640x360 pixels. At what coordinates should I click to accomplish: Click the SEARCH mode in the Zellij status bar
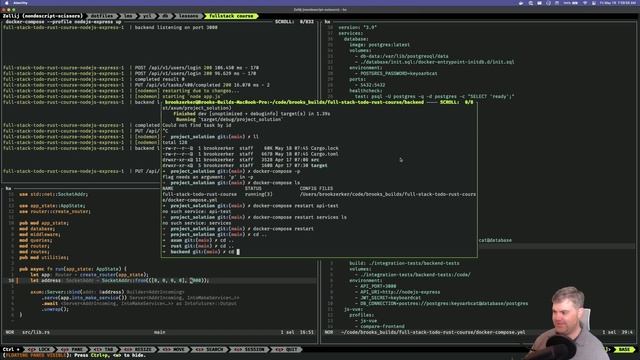210,349
